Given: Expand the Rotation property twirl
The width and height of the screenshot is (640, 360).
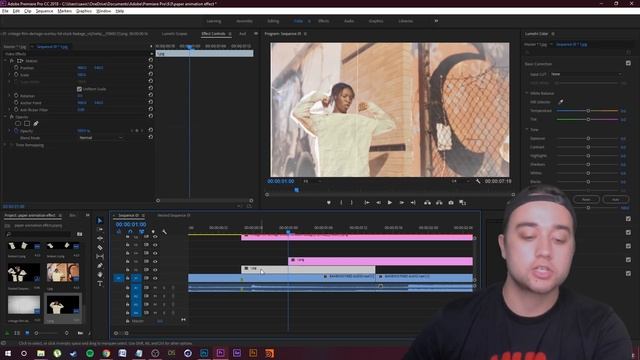Looking at the screenshot, I should [x=10, y=96].
